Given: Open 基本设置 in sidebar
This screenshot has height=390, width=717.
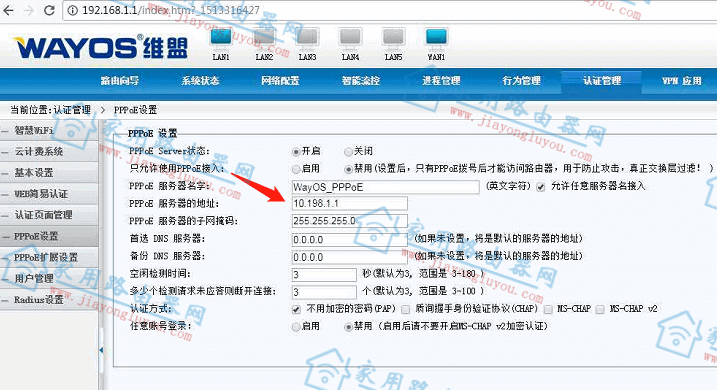Looking at the screenshot, I should coord(49,173).
